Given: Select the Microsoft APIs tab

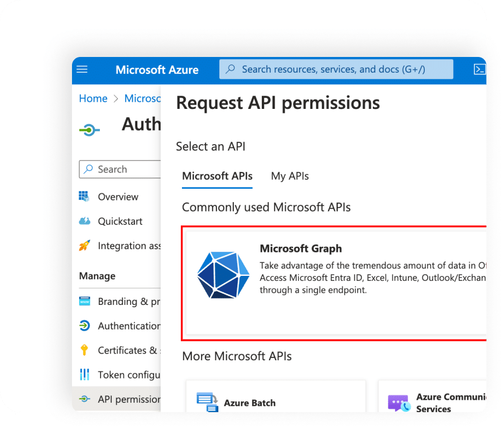Looking at the screenshot, I should pos(217,176).
